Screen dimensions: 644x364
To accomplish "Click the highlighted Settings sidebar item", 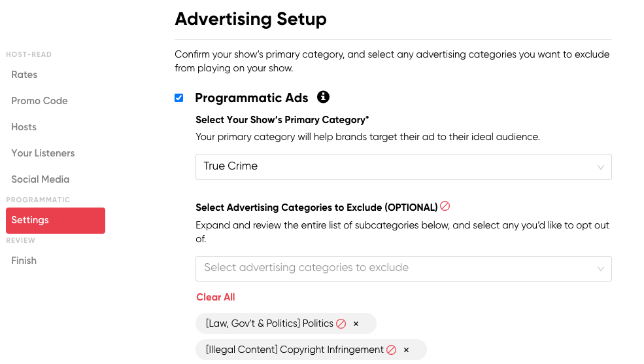I will click(x=56, y=221).
